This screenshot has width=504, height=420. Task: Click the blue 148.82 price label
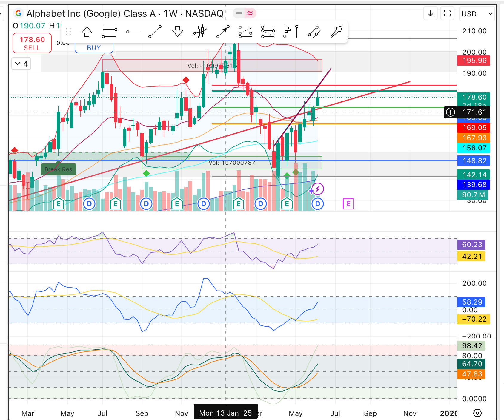(474, 161)
